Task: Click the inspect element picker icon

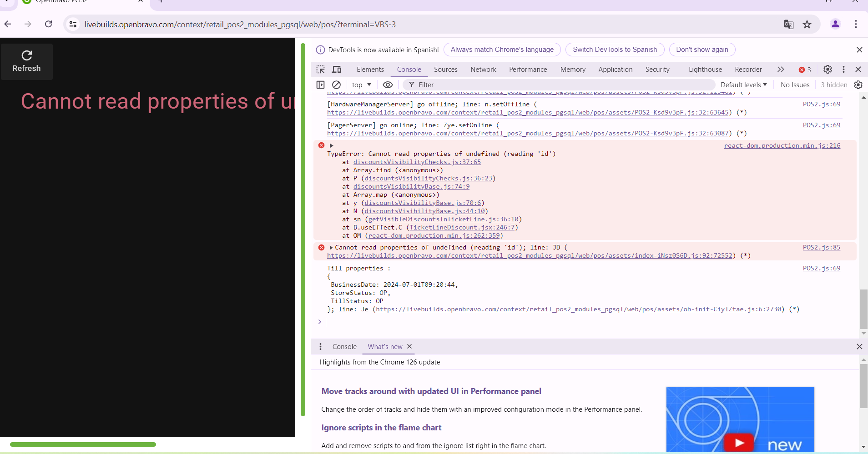Action: pyautogui.click(x=321, y=70)
